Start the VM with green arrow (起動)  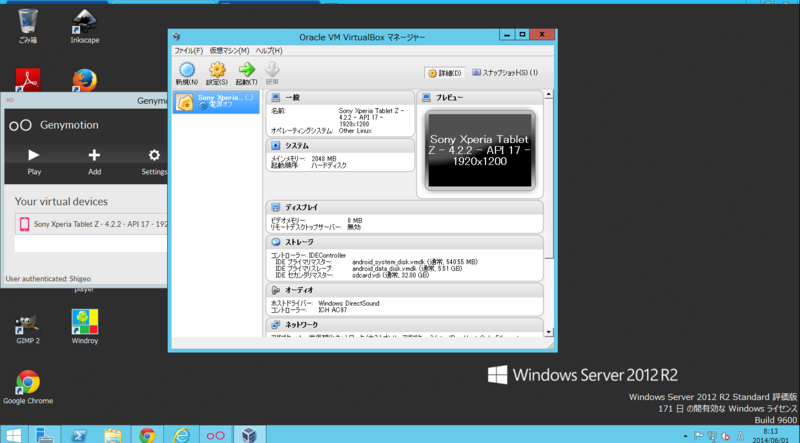pyautogui.click(x=246, y=73)
